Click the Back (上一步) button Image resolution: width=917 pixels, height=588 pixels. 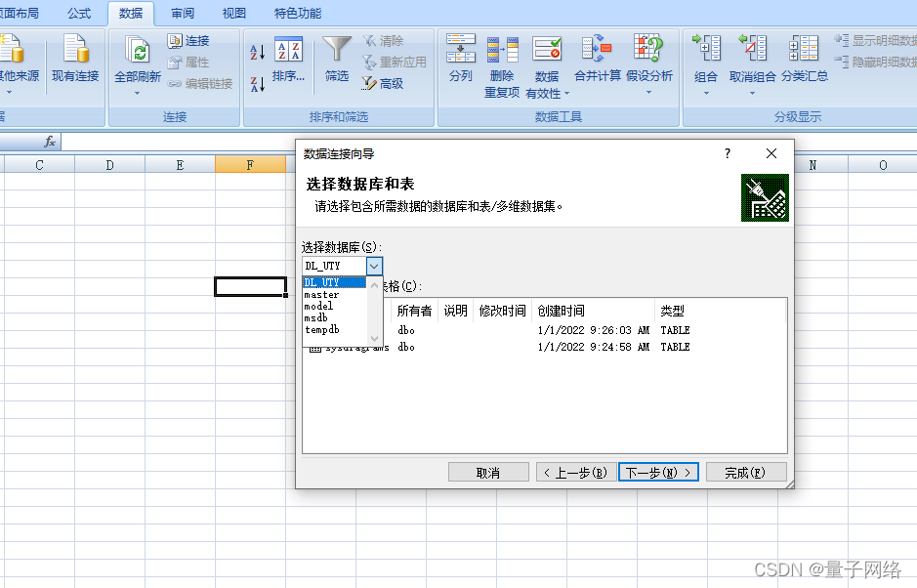(x=576, y=472)
